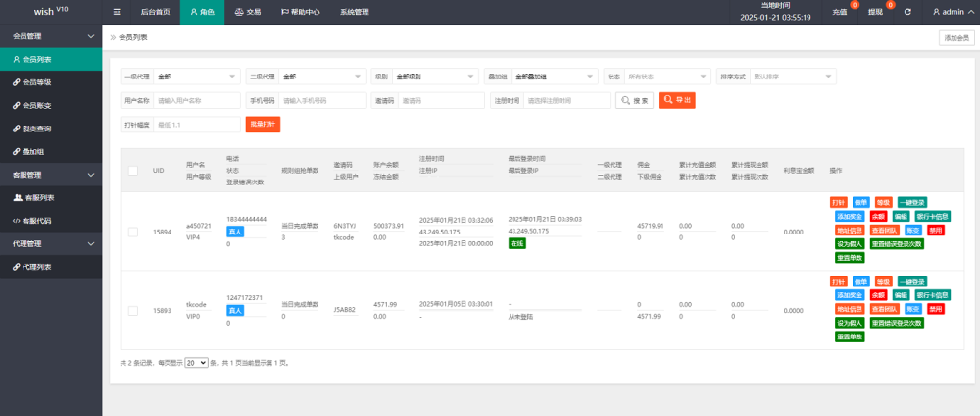Open the 系统管理 top menu
980x416 pixels.
click(354, 12)
